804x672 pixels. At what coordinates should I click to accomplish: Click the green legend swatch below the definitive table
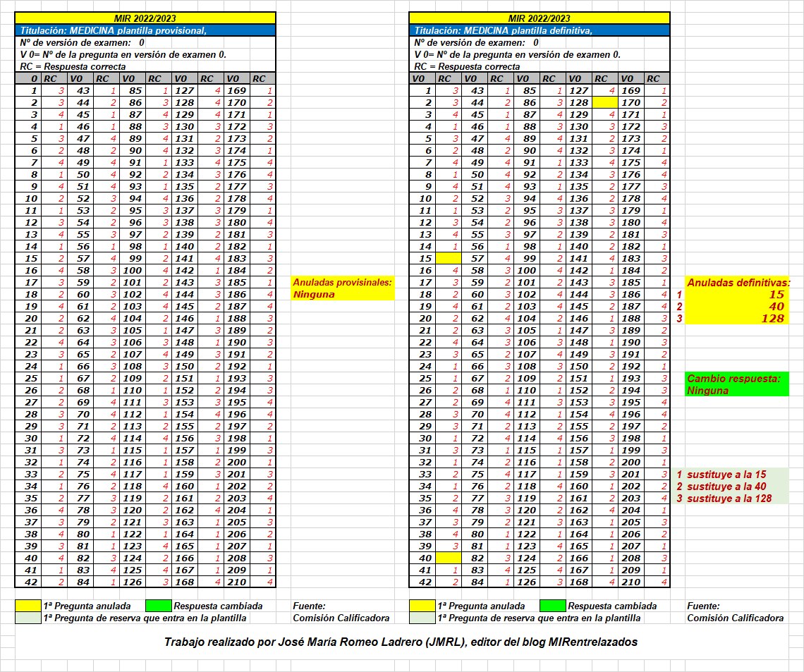coord(553,606)
